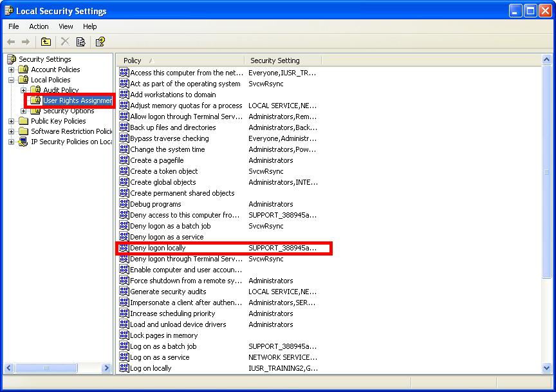Open the Action menu

pyautogui.click(x=39, y=26)
